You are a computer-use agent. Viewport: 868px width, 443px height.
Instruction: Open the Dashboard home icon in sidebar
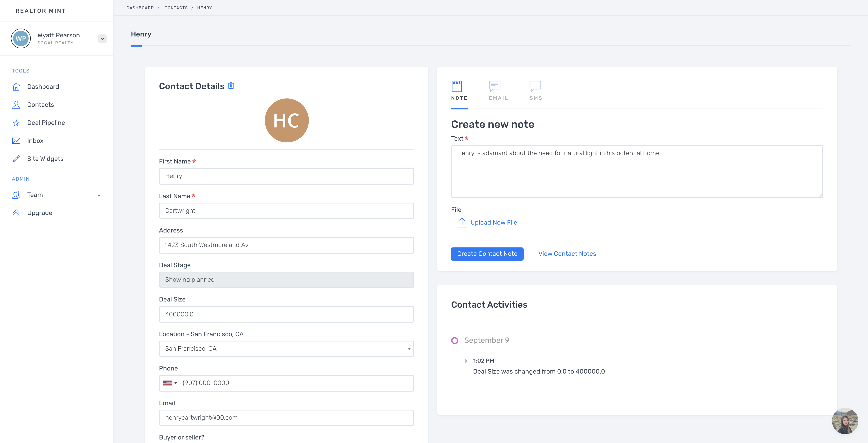[16, 87]
